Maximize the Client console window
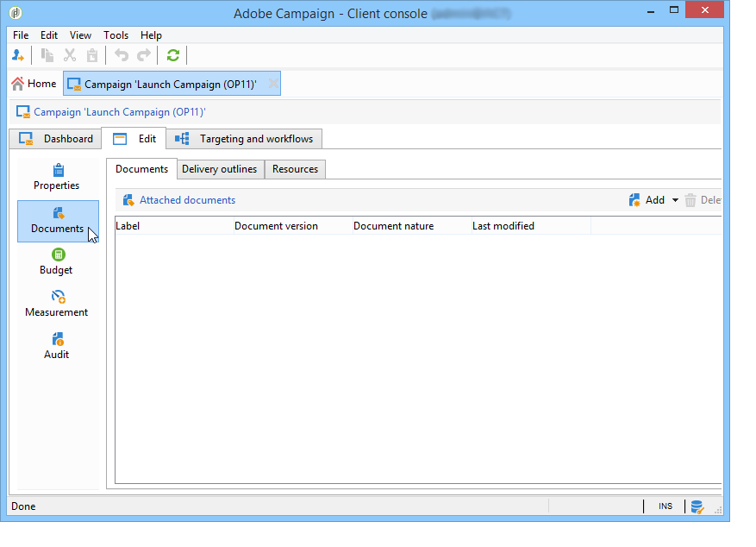The width and height of the screenshot is (756, 547). coord(674,10)
